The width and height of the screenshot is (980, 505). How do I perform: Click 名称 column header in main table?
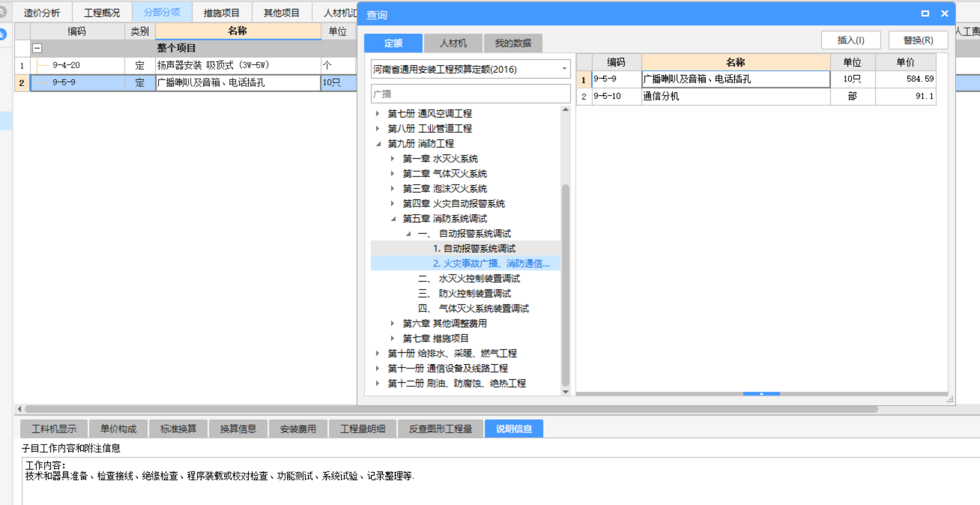point(238,31)
